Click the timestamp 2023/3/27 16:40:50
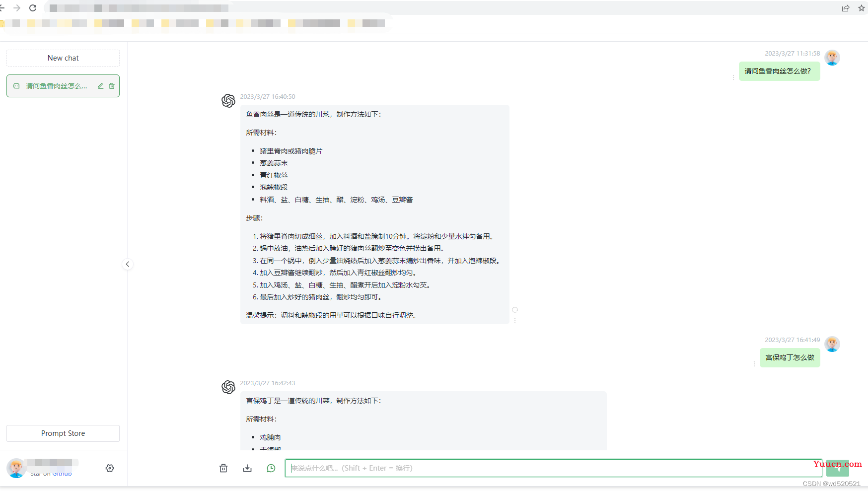This screenshot has height=491, width=868. point(268,97)
